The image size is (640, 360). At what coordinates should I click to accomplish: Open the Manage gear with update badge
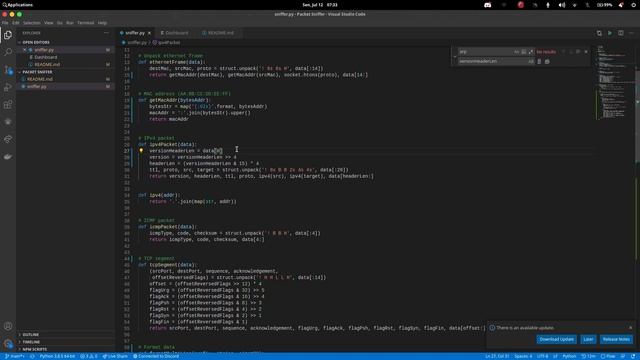(x=8, y=344)
